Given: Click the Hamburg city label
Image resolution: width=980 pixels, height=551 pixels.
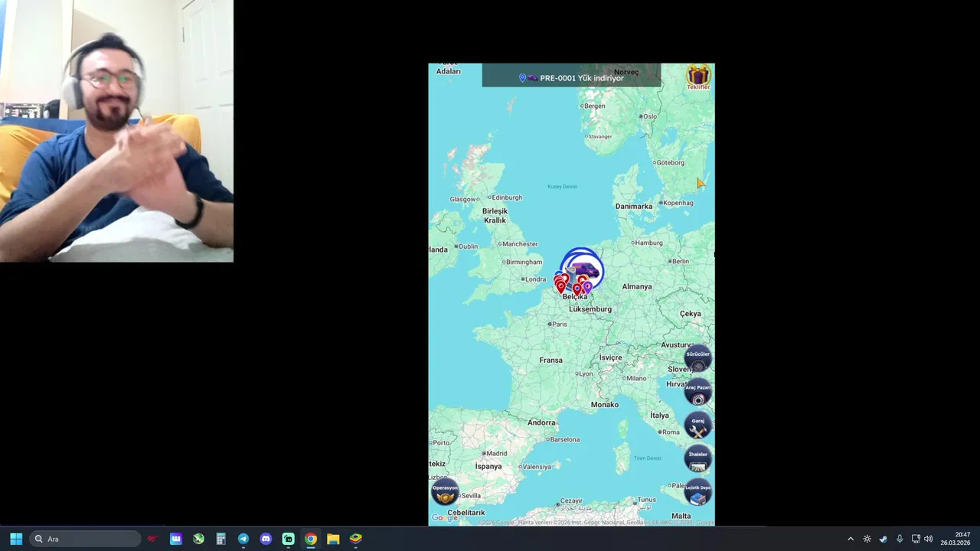Looking at the screenshot, I should [x=648, y=243].
